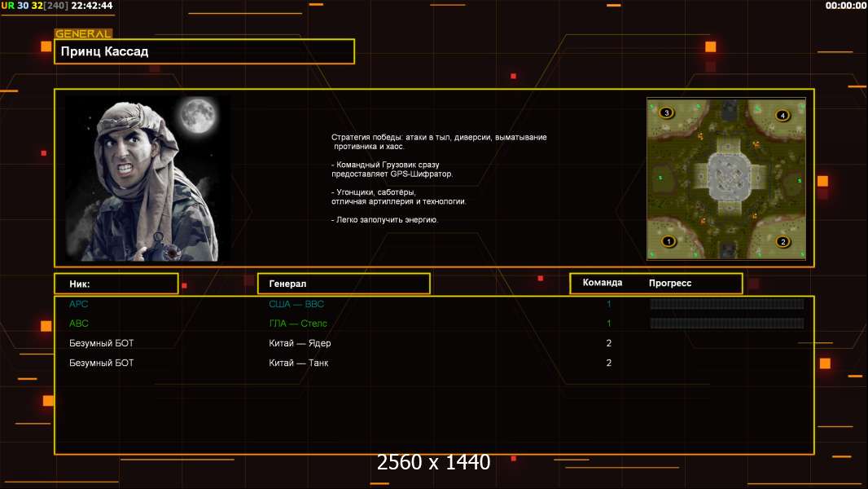Click the 'Прогресс' column header
Screen dimensions: 868x489
pos(670,283)
